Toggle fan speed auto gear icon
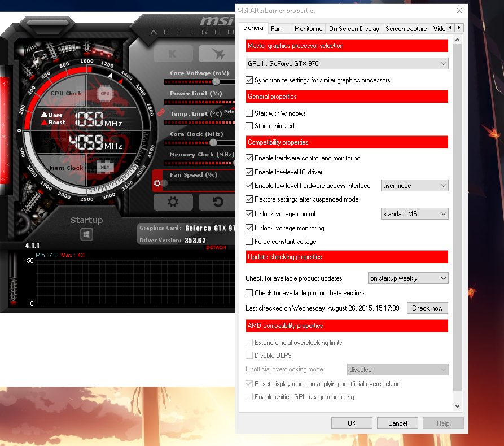 tap(157, 183)
